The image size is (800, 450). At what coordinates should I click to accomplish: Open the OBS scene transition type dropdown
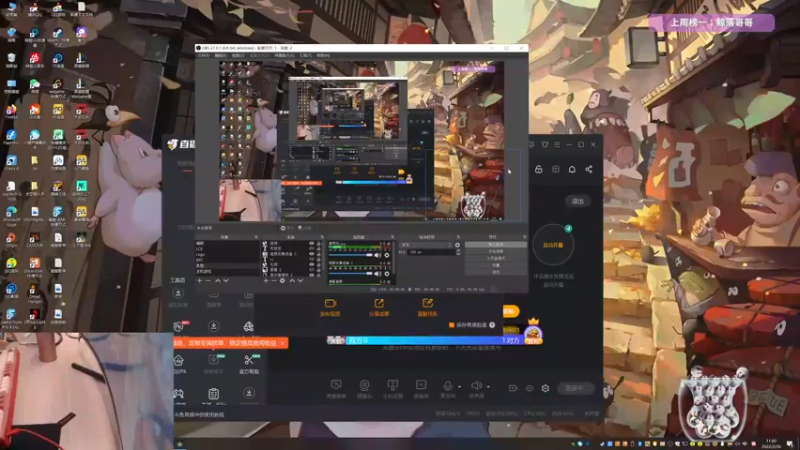pyautogui.click(x=426, y=245)
